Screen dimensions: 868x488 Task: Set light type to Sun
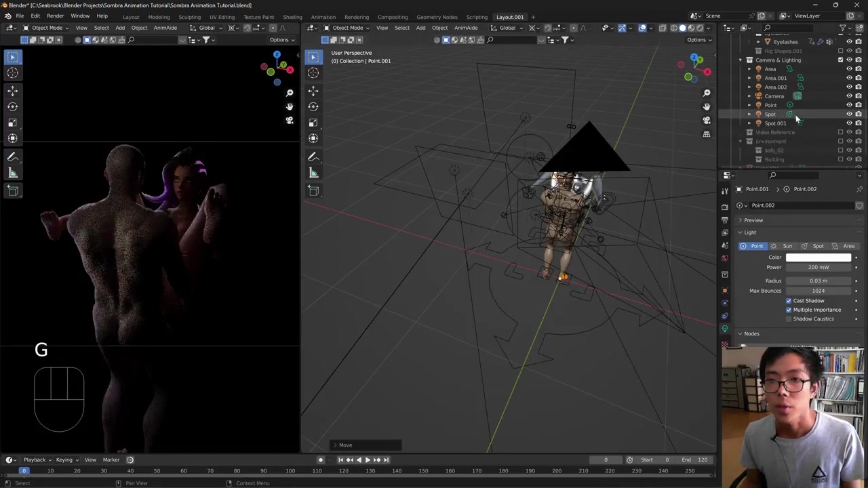click(x=783, y=246)
